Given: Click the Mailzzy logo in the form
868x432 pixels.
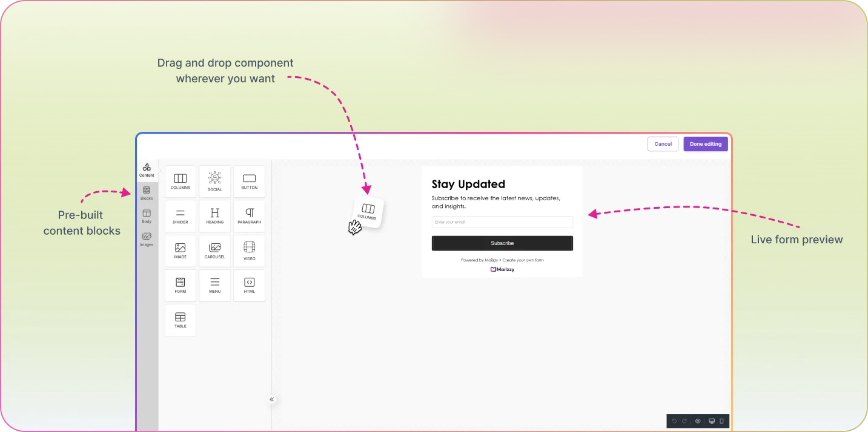Looking at the screenshot, I should pyautogui.click(x=502, y=269).
